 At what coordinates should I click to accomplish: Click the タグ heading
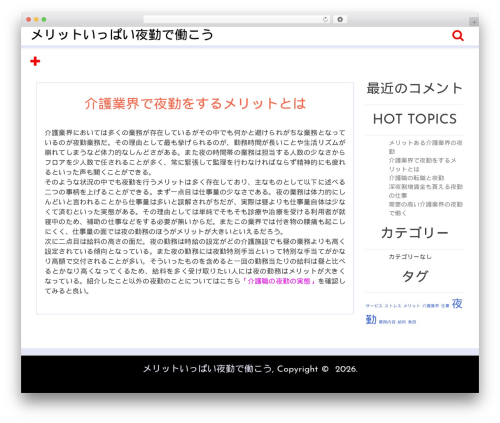click(415, 276)
